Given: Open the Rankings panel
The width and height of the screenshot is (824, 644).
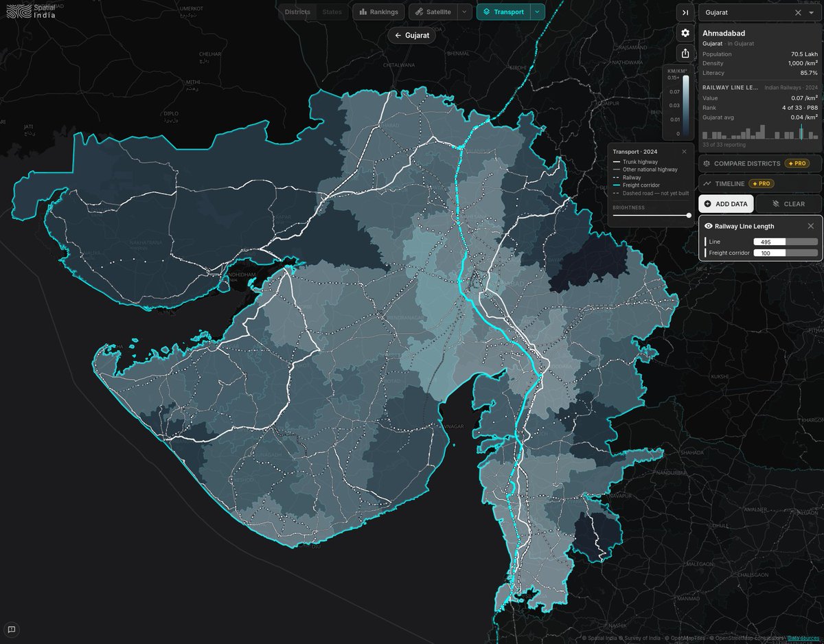Looking at the screenshot, I should (x=378, y=12).
